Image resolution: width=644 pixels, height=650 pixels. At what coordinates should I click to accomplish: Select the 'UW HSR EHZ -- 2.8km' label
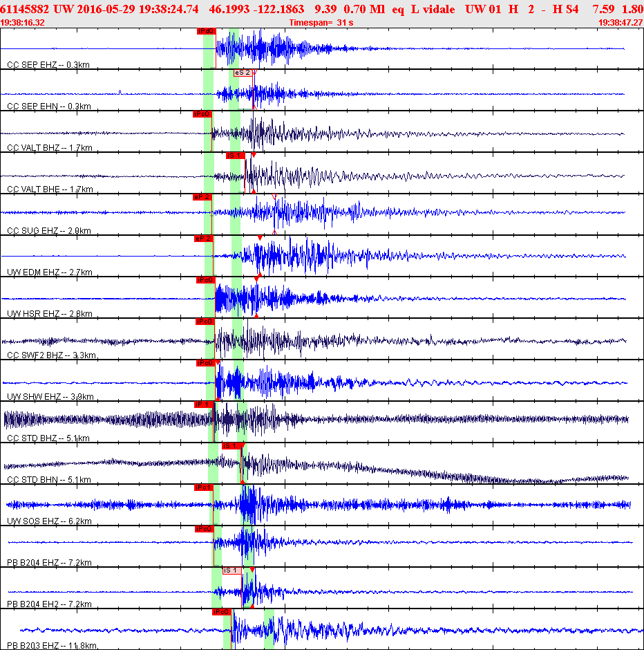50,313
